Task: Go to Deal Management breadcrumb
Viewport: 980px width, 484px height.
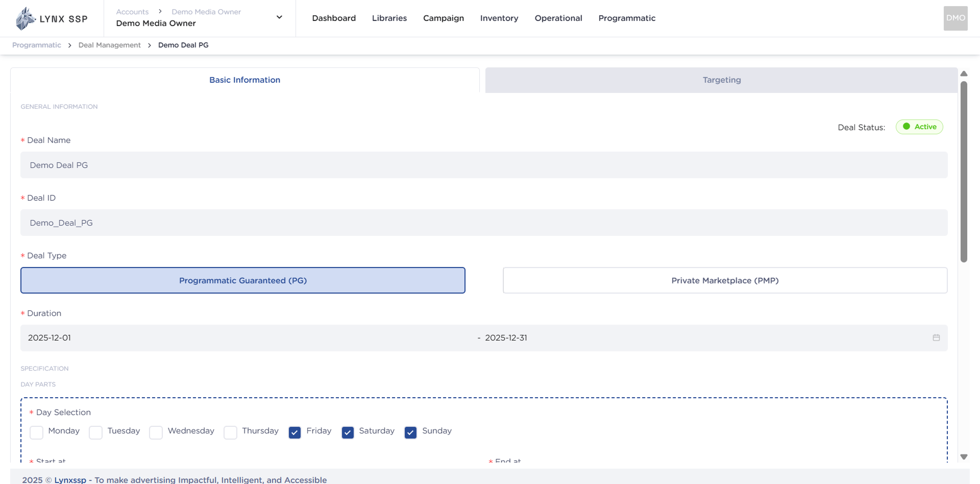Action: (110, 45)
